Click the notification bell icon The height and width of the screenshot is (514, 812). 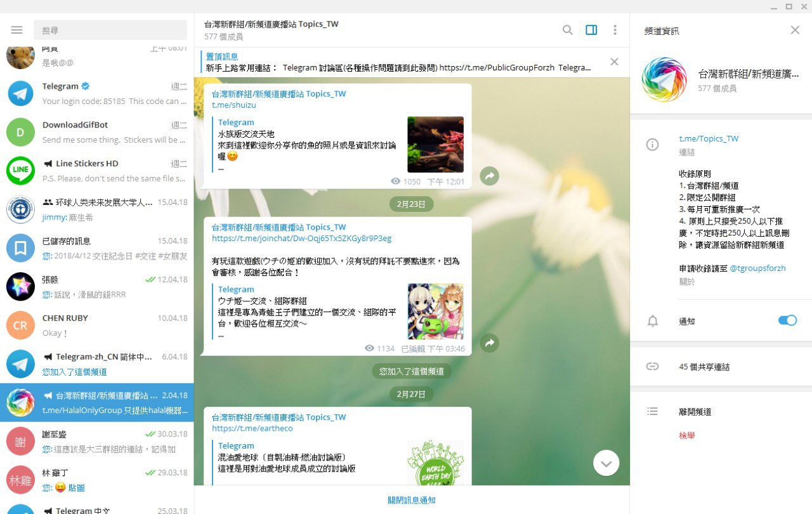coord(652,321)
